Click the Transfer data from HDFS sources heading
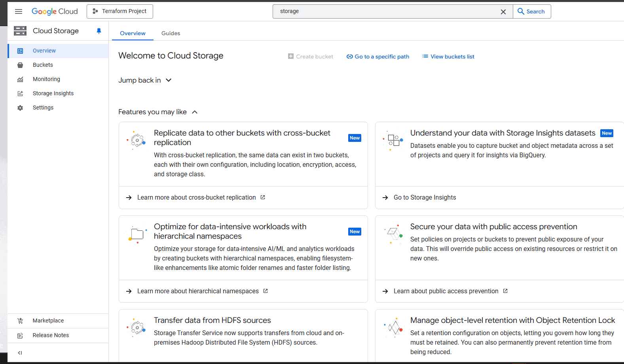 coord(212,320)
